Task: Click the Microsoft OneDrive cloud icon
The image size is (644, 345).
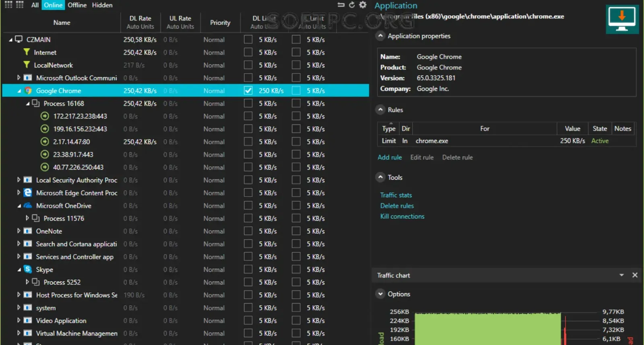Action: point(28,205)
